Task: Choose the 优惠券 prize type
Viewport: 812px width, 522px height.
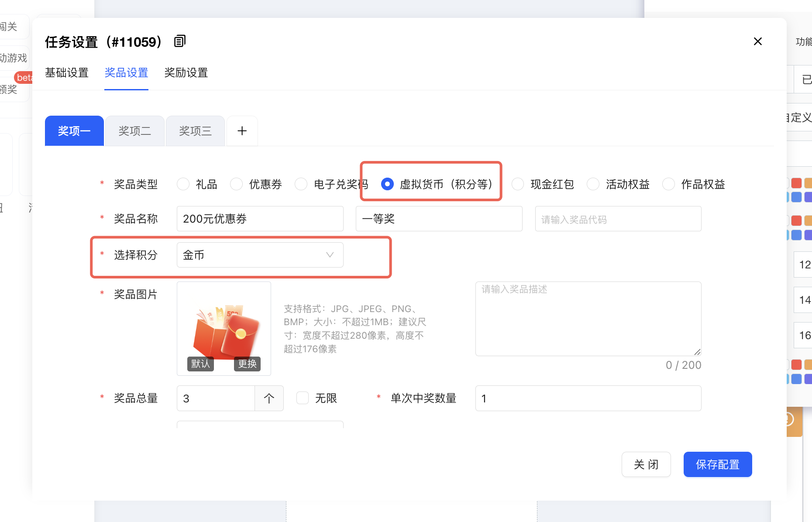Action: (237, 184)
